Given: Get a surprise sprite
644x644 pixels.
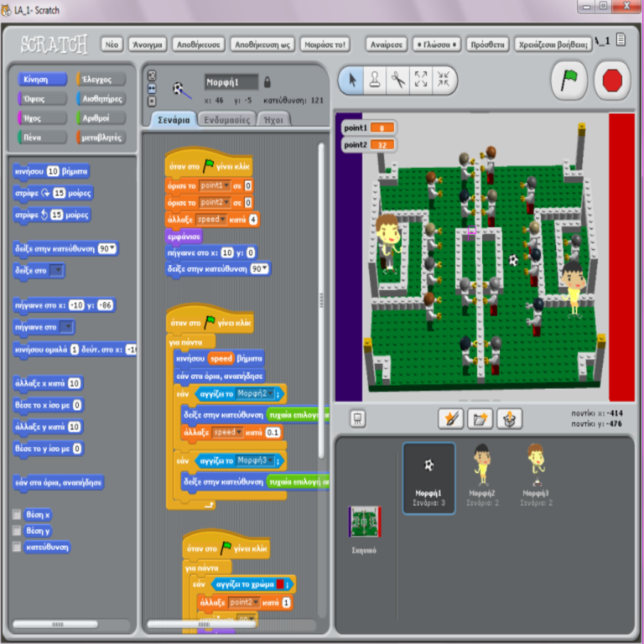Looking at the screenshot, I should (x=509, y=419).
